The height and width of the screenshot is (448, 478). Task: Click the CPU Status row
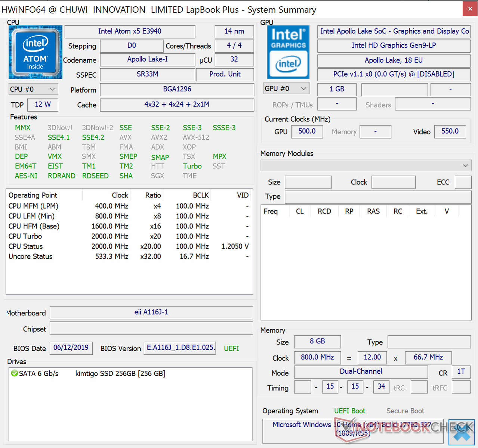coord(129,246)
